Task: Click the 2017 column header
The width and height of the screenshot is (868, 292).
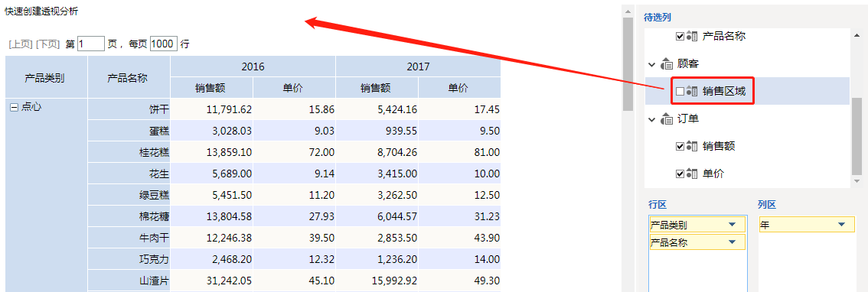Action: coord(418,67)
